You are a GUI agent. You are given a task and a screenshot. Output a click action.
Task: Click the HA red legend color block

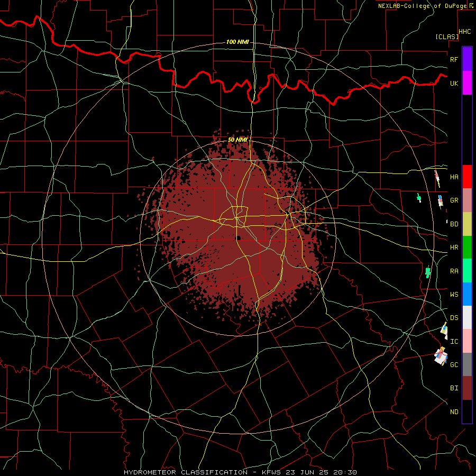tap(467, 177)
